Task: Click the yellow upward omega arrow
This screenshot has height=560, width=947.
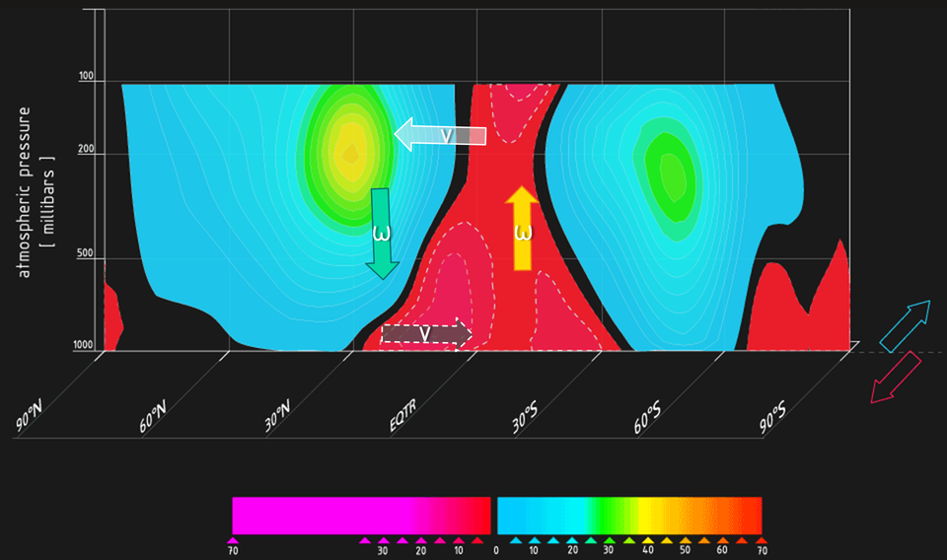Action: 524,229
